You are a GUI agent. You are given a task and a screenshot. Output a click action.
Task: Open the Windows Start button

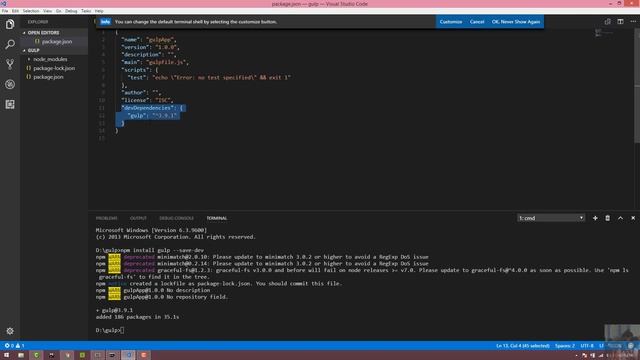point(6,355)
